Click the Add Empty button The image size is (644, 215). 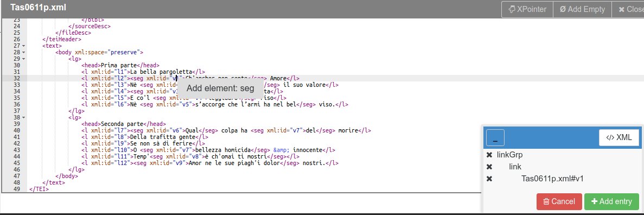(582, 9)
